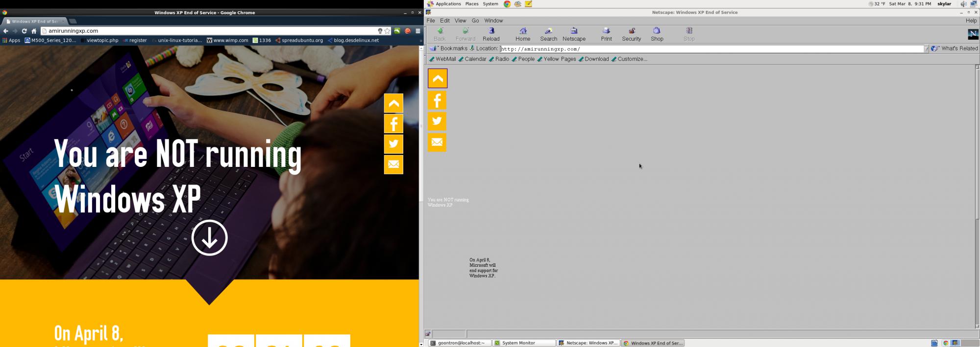The height and width of the screenshot is (347, 980).
Task: Open a new Chrome tab
Action: (x=73, y=21)
